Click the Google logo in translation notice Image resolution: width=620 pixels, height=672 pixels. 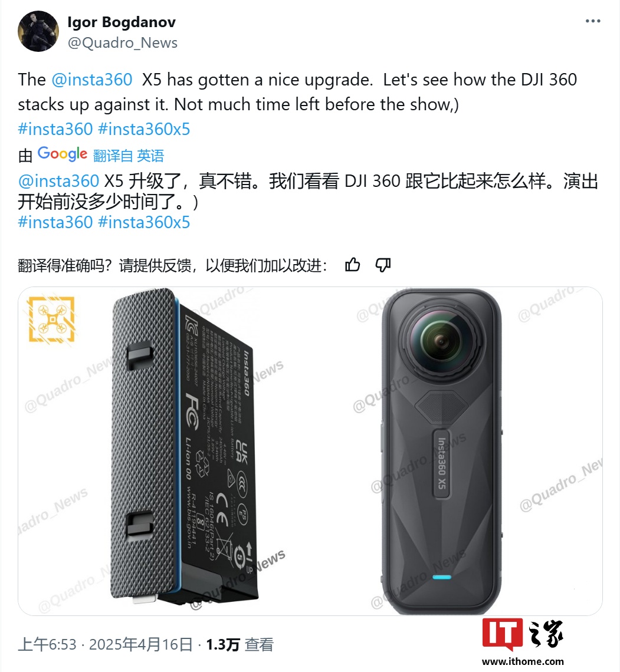[x=63, y=154]
